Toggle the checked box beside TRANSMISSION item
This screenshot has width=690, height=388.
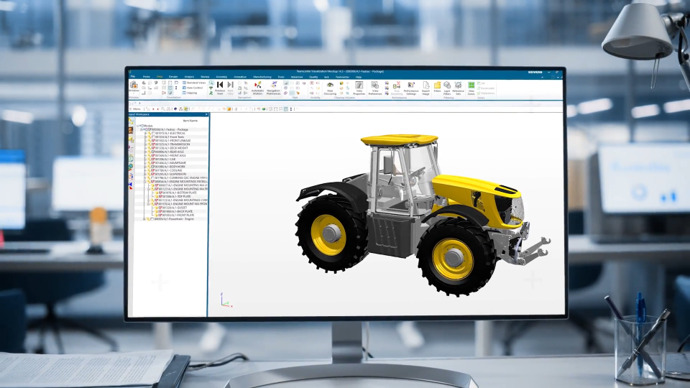(x=154, y=144)
